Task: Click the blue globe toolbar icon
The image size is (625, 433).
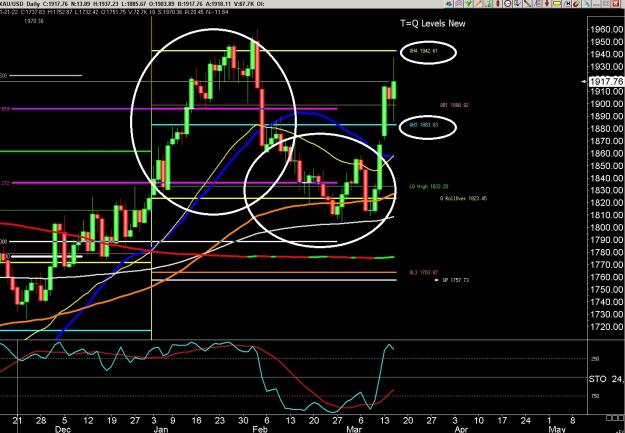Action: 450,4
